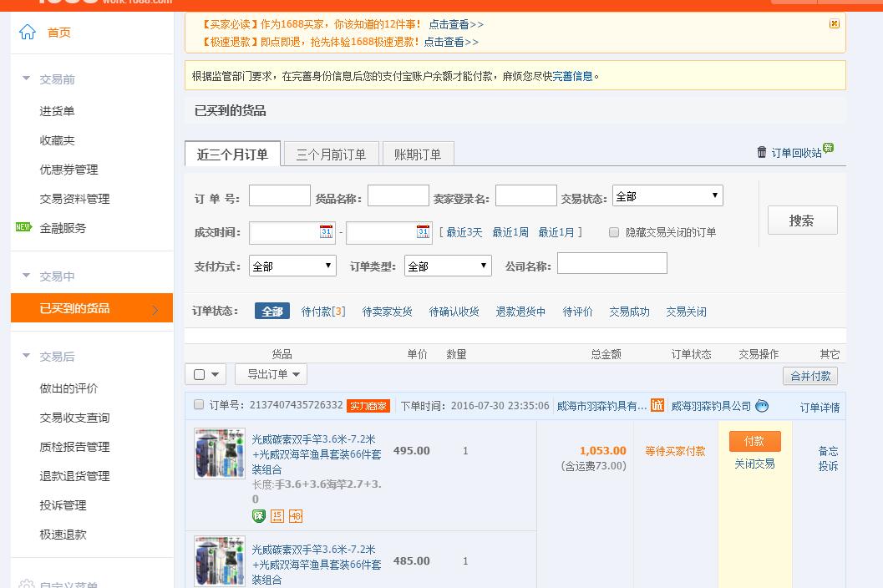Open the first product thumbnail at 495.00
Image resolution: width=883 pixels, height=588 pixels.
[220, 454]
